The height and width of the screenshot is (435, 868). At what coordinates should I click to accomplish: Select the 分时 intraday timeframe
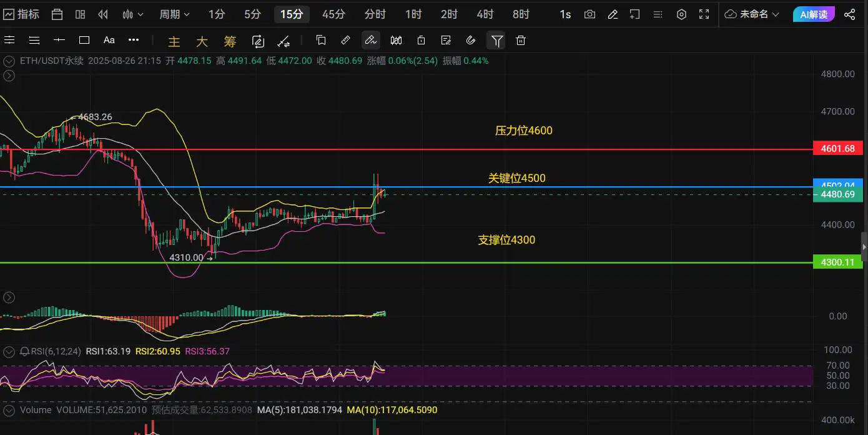375,14
